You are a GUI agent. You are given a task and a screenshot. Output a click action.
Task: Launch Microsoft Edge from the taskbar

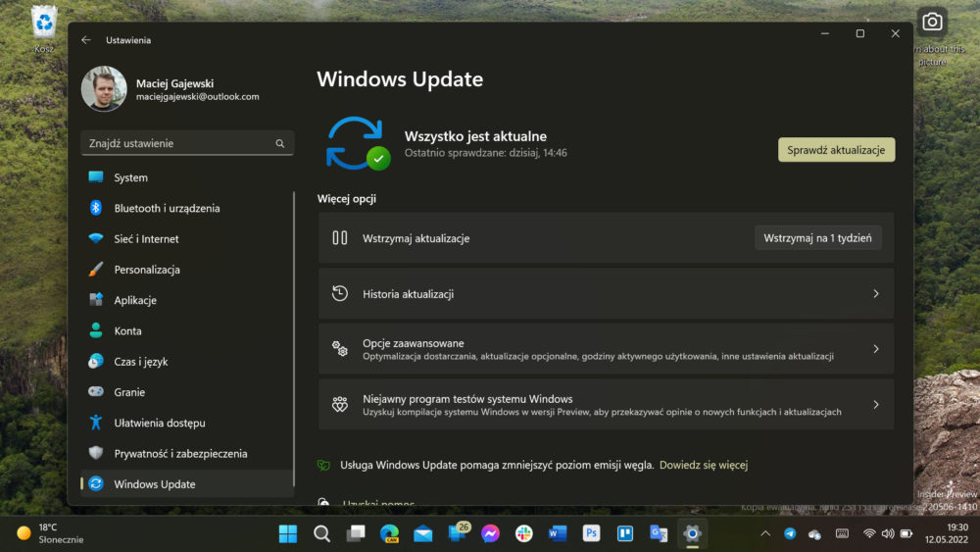point(389,533)
